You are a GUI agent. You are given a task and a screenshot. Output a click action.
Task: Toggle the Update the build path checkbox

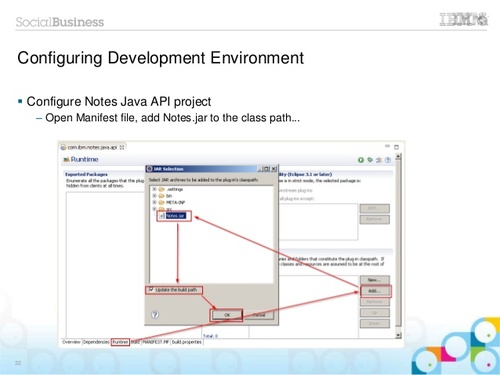(151, 290)
